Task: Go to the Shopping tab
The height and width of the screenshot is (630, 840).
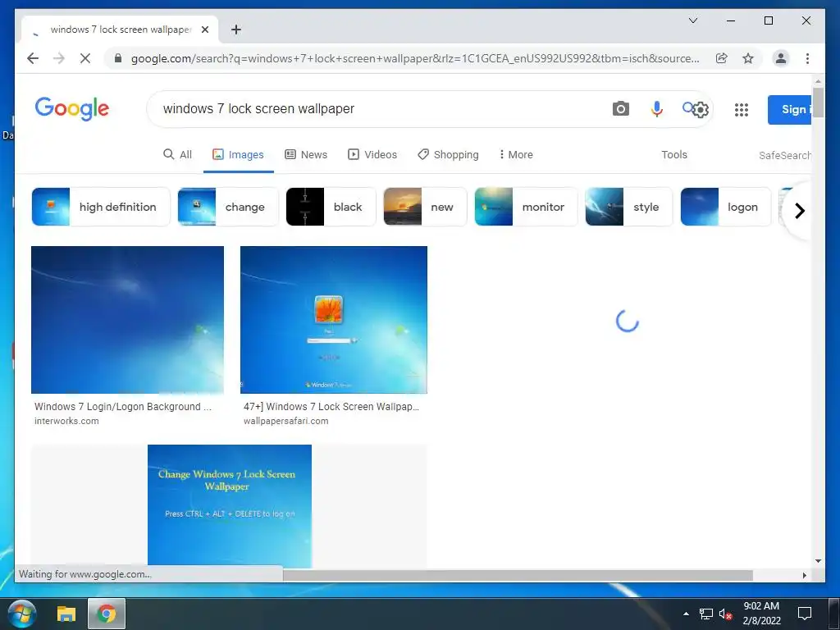Action: pyautogui.click(x=448, y=154)
